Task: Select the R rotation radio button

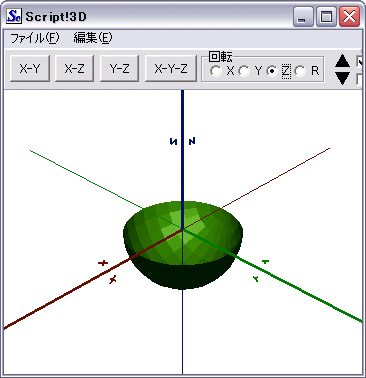Action: point(300,71)
